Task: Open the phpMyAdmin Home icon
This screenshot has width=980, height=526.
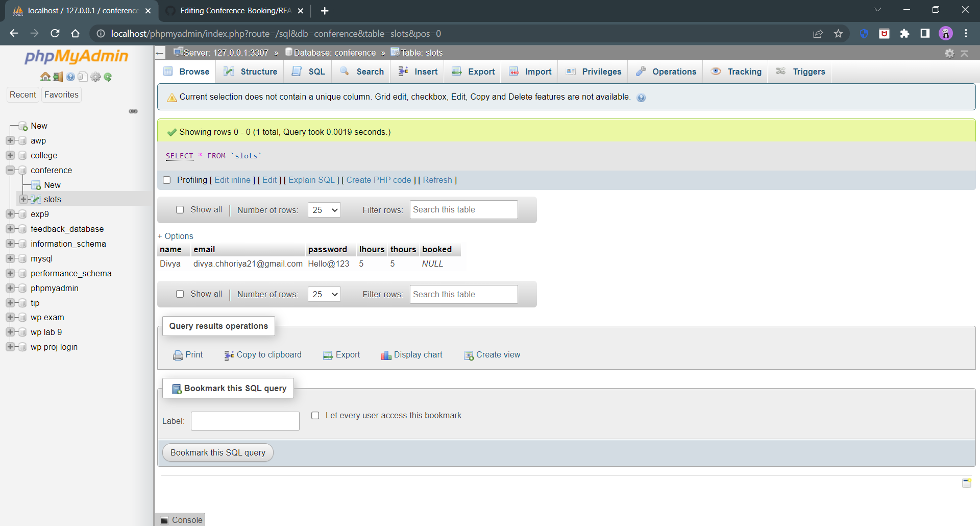Action: (45, 77)
